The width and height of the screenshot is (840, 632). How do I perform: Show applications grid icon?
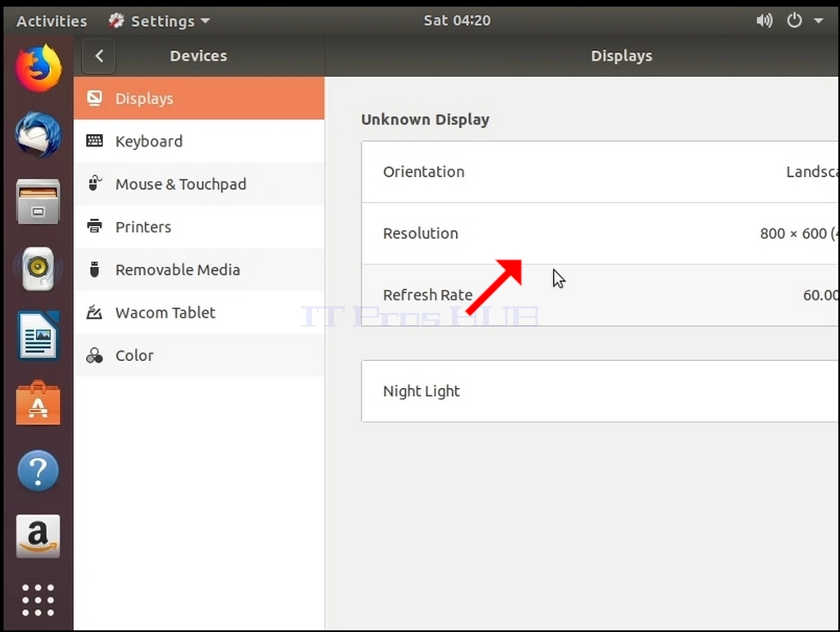point(38,600)
